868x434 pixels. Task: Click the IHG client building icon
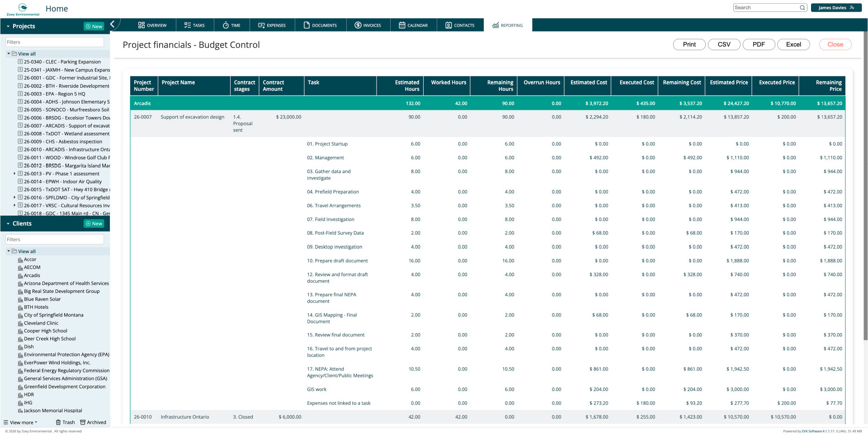click(20, 403)
